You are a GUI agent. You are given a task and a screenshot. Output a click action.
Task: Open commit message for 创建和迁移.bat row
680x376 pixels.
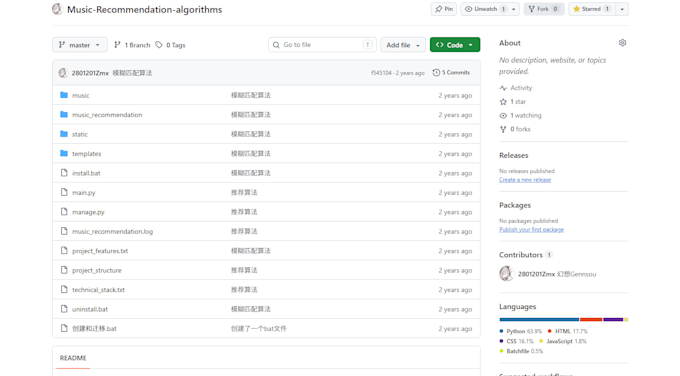pos(259,329)
